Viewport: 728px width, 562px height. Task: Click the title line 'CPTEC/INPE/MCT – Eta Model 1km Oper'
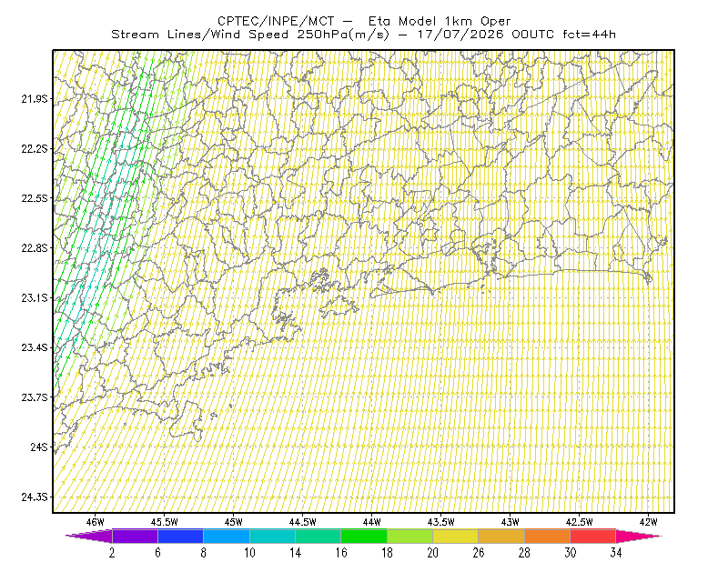point(364,21)
